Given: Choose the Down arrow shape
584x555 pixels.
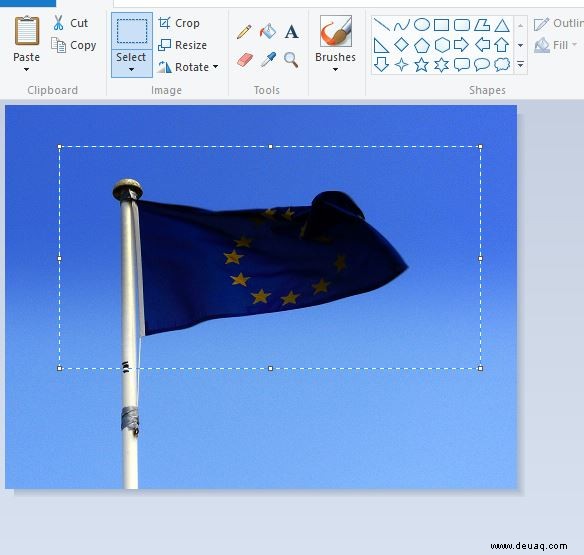Looking at the screenshot, I should [381, 64].
